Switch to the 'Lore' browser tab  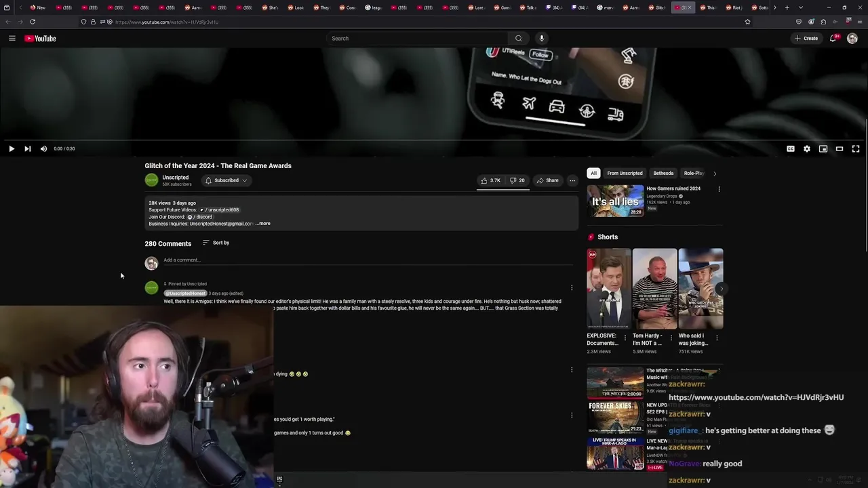click(x=477, y=7)
